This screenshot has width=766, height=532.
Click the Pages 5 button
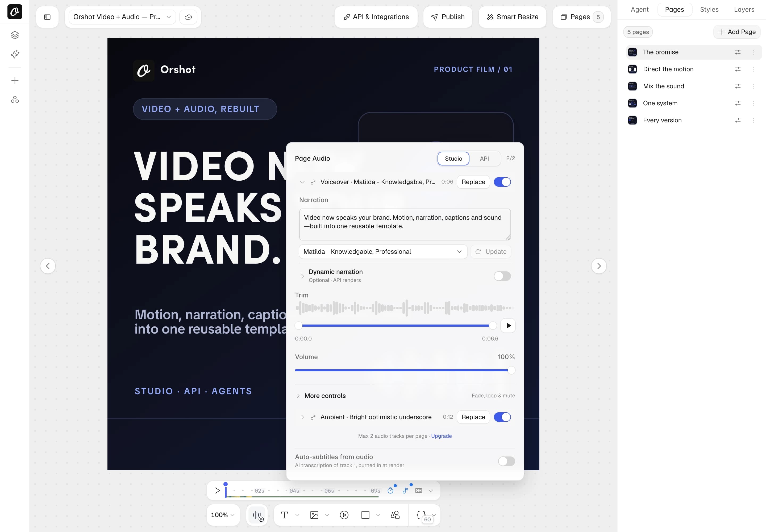pyautogui.click(x=581, y=17)
